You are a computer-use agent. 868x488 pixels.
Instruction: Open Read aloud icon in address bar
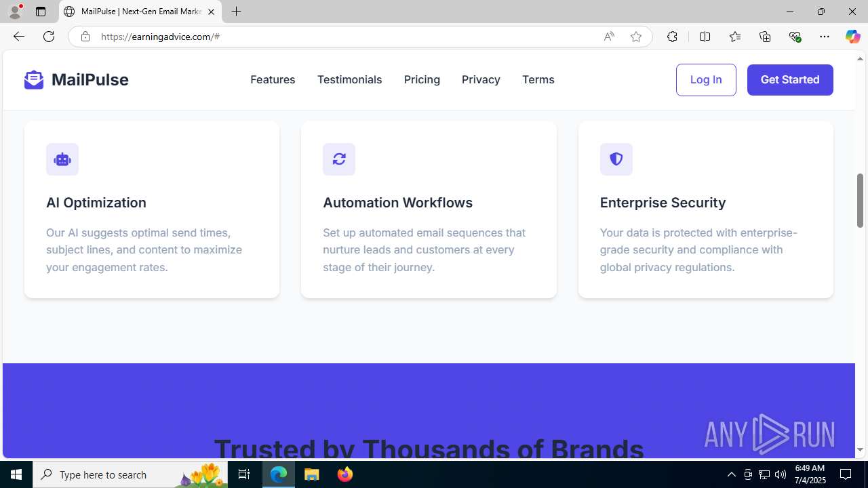[x=609, y=37]
